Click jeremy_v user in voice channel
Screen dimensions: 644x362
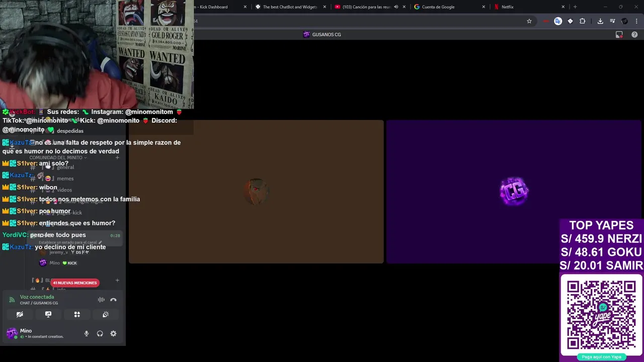point(65,252)
